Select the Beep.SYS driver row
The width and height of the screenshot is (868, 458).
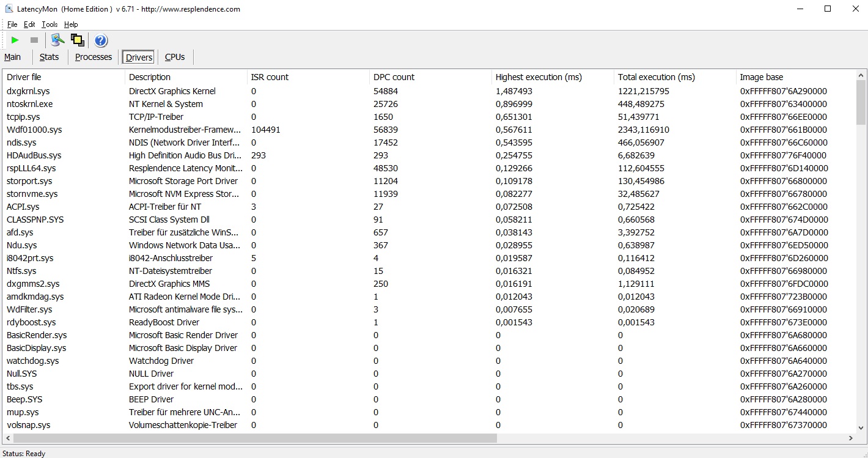pos(429,399)
